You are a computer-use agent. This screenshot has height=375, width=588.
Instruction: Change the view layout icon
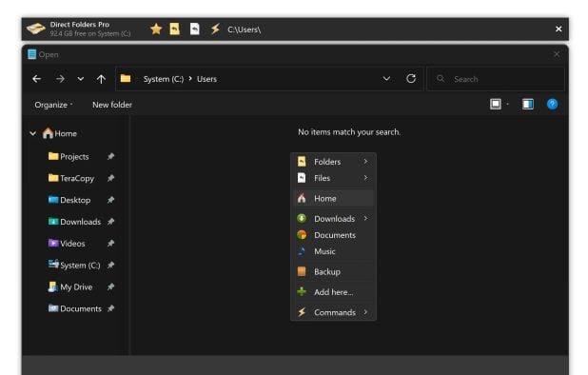(x=496, y=104)
